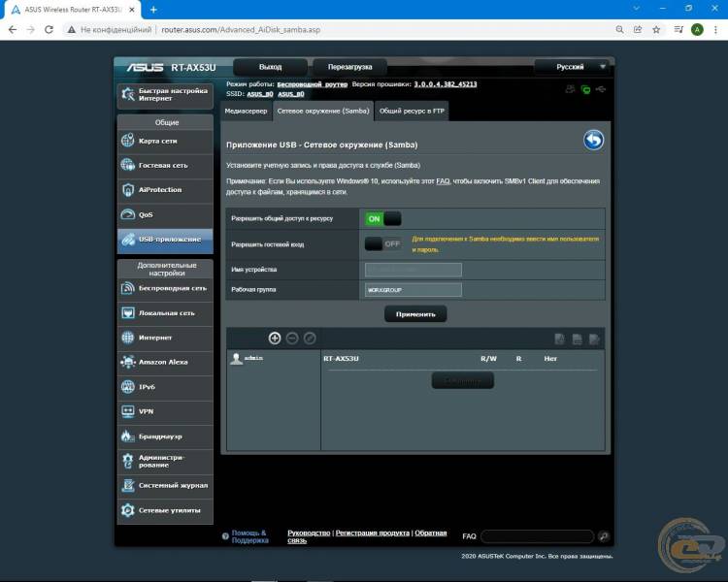728x582 pixels.
Task: Click the Перезагрузка reboot button
Action: pyautogui.click(x=349, y=67)
